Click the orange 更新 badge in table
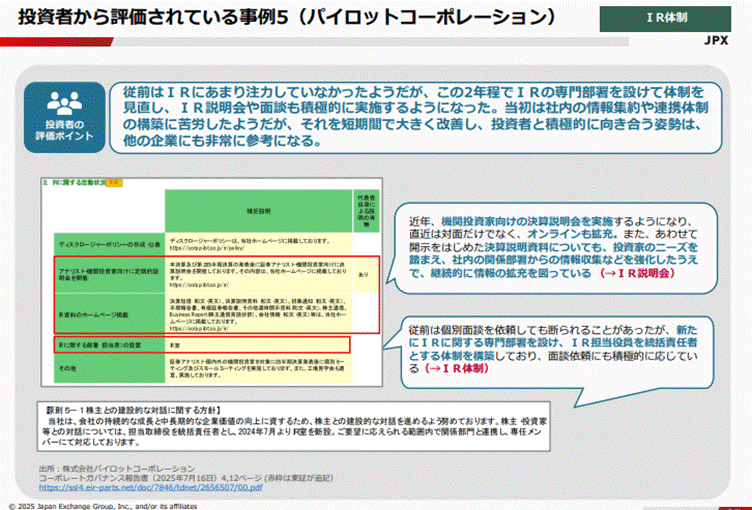Image resolution: width=752 pixels, height=510 pixels. [x=115, y=184]
